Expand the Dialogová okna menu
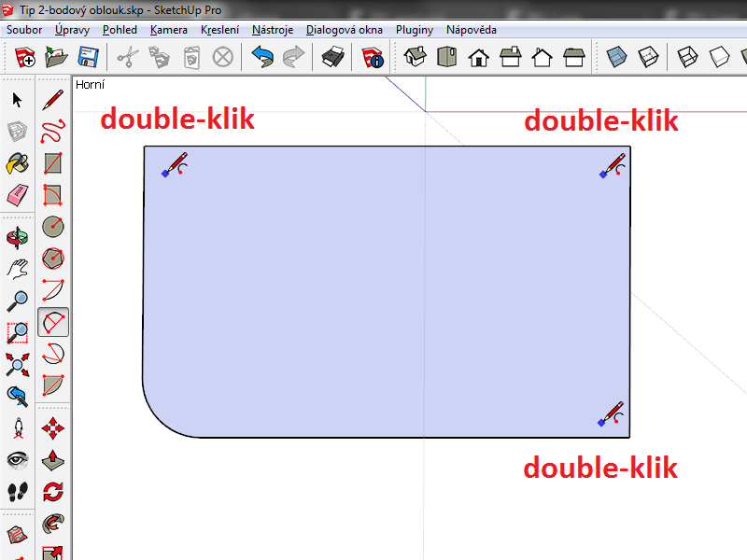The height and width of the screenshot is (560, 747). coord(345,30)
